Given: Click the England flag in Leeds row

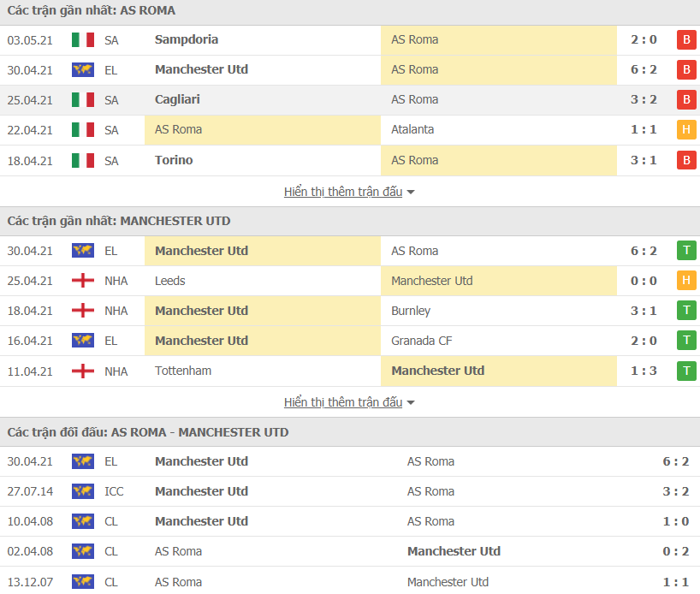Looking at the screenshot, I should click(82, 281).
